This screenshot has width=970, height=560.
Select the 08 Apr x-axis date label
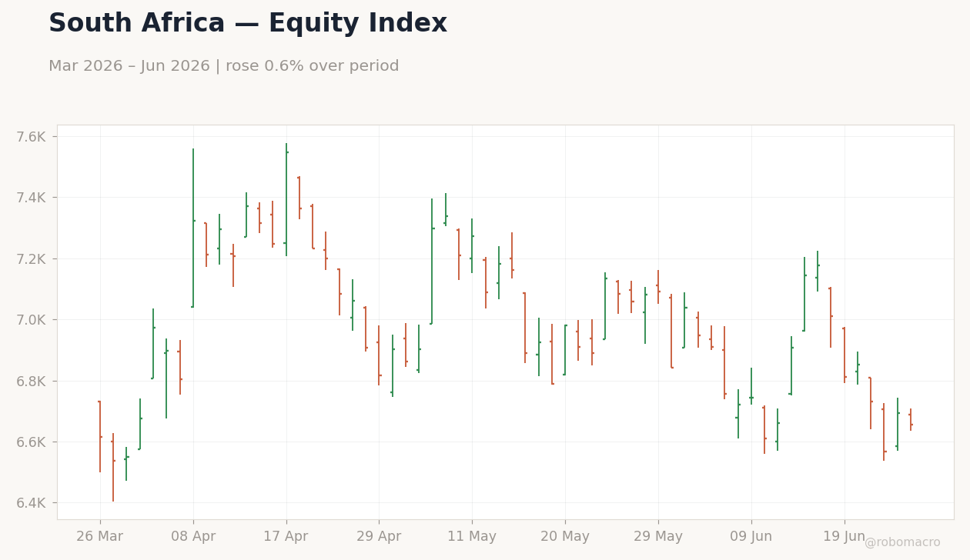tap(193, 537)
